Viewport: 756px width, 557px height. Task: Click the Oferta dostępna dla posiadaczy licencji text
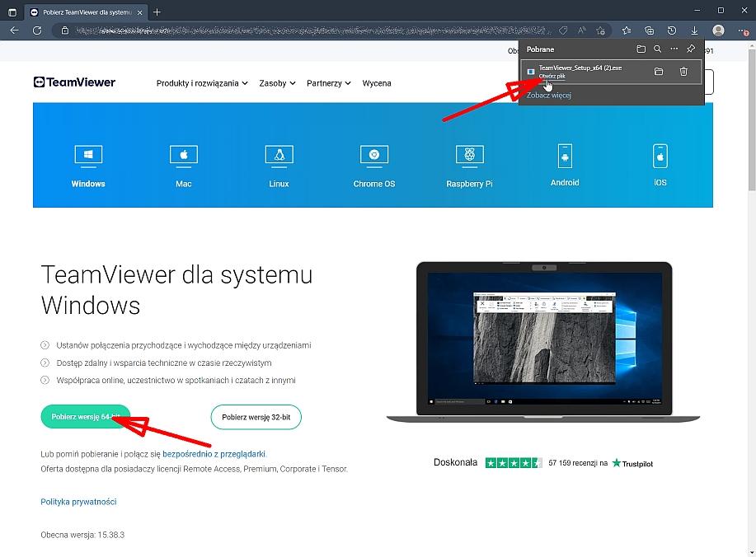click(195, 469)
